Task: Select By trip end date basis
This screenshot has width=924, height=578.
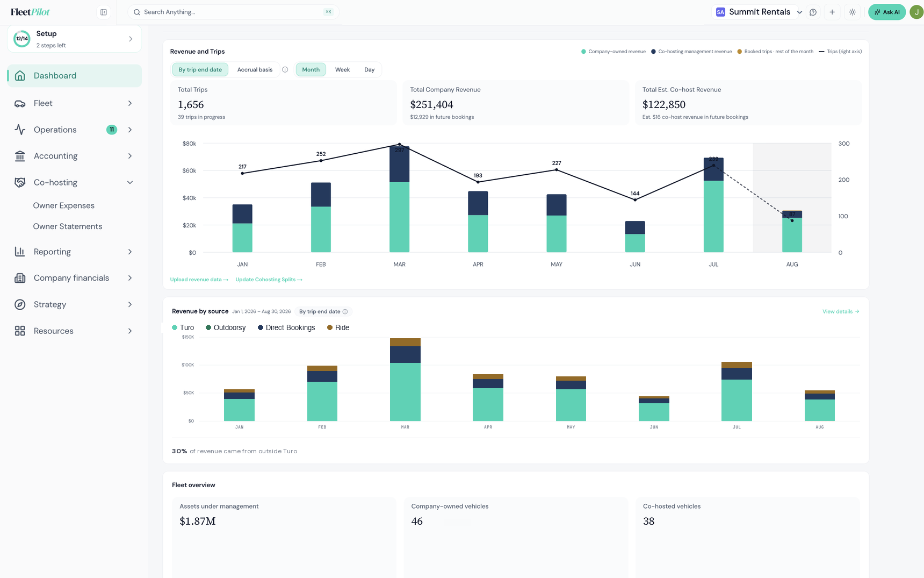Action: pos(200,69)
